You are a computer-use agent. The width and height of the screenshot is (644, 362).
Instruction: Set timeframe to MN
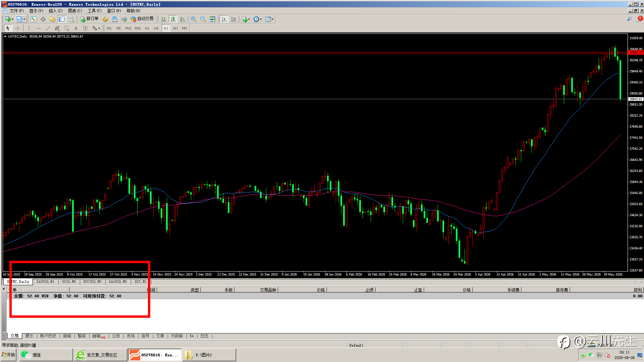[x=184, y=28]
